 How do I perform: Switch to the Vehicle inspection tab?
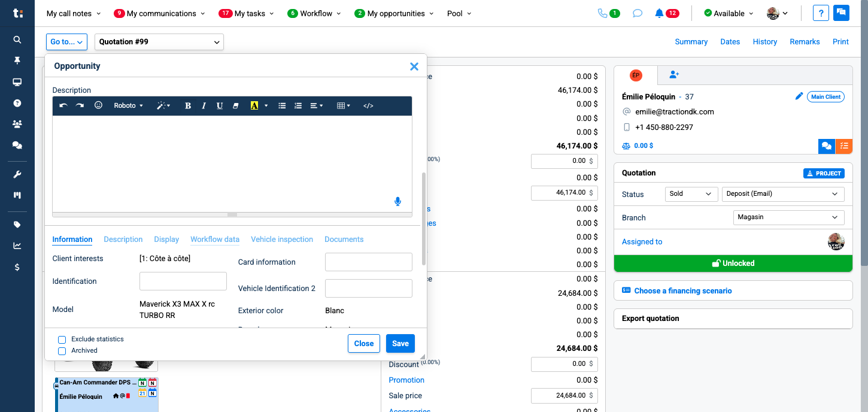(x=281, y=240)
